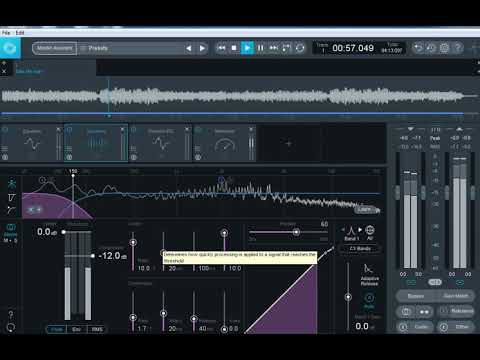This screenshot has width=480, height=360.
Task: Solo the Maximizer module
Action: pos(198,157)
